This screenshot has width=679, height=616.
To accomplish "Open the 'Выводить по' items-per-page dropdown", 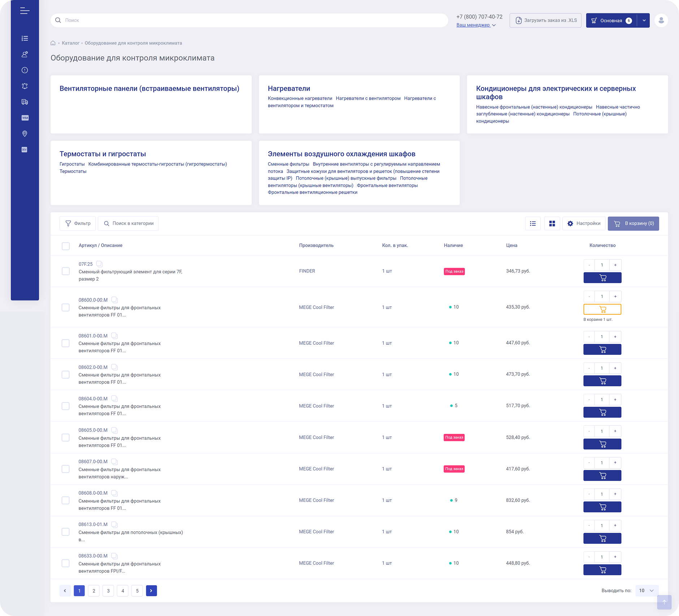I will pyautogui.click(x=646, y=591).
